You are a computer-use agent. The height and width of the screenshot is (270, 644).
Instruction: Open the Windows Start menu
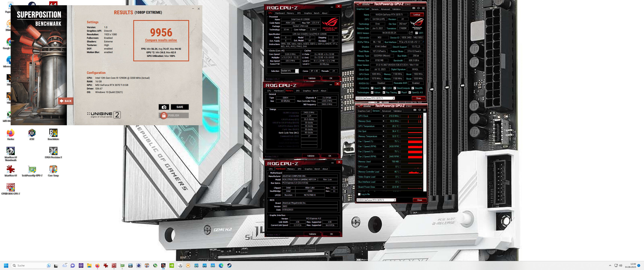[6, 265]
